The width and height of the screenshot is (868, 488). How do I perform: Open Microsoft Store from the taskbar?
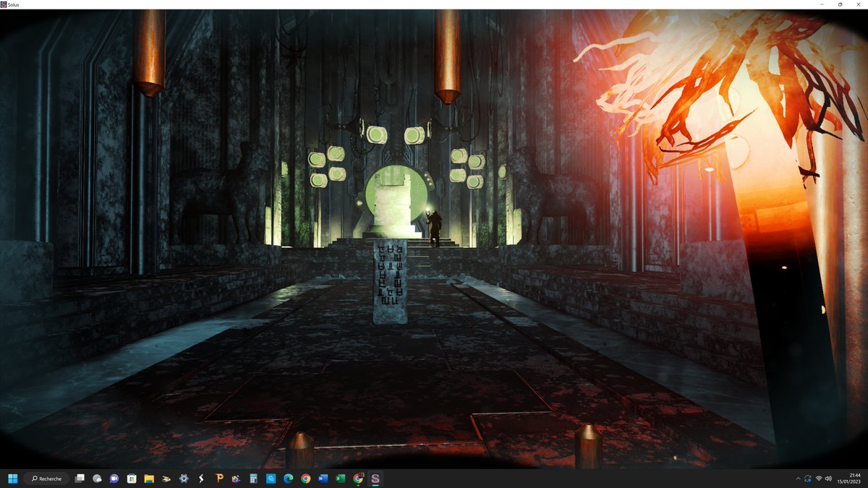pos(132,479)
